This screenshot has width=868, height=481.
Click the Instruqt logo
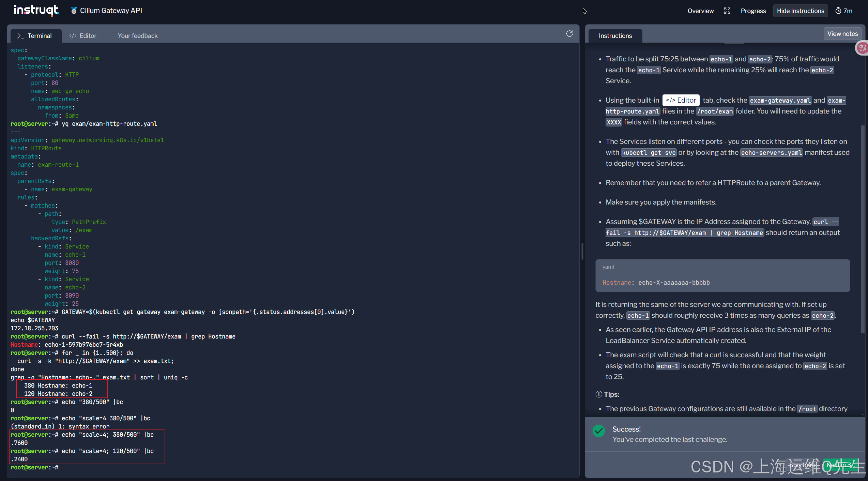pyautogui.click(x=36, y=10)
